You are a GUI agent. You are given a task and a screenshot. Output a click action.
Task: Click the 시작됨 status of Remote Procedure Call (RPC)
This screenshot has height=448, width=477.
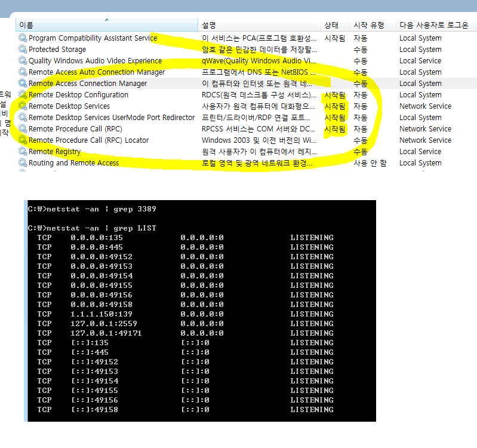point(335,129)
